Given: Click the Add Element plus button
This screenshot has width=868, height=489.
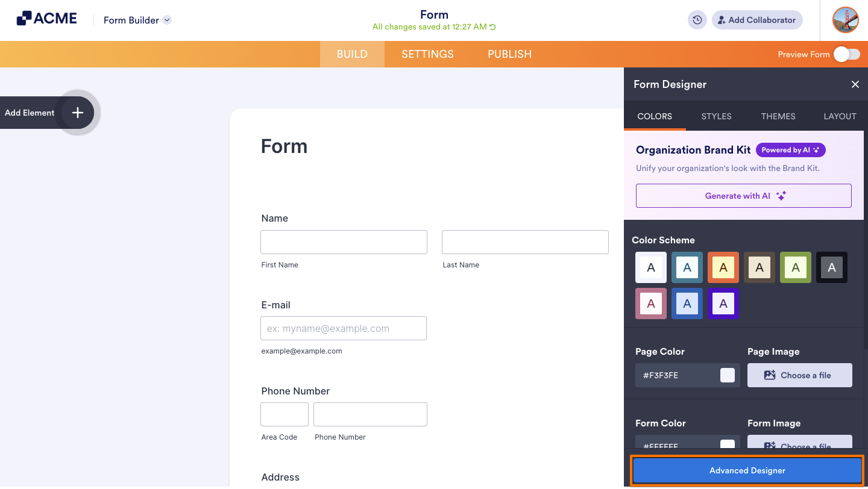Looking at the screenshot, I should point(77,113).
